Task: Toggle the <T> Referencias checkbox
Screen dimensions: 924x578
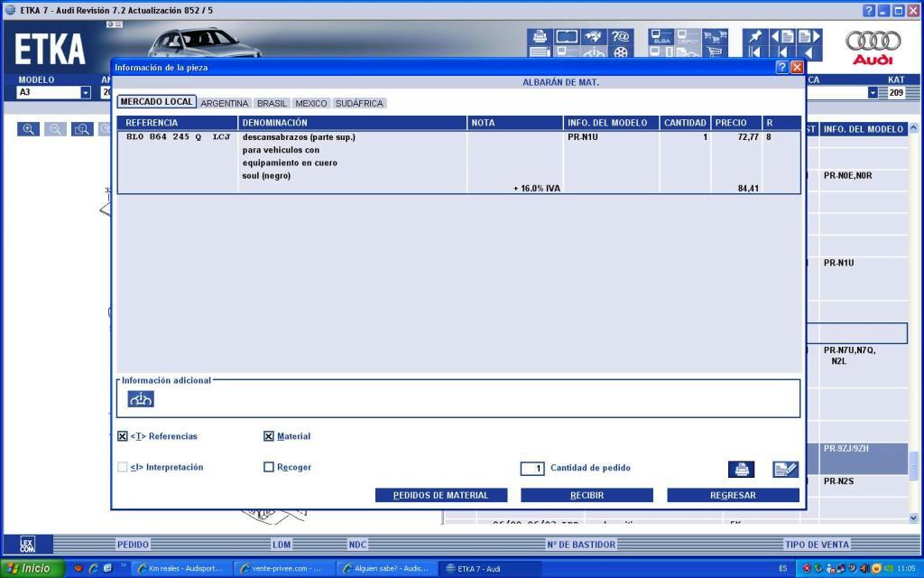Action: point(122,436)
